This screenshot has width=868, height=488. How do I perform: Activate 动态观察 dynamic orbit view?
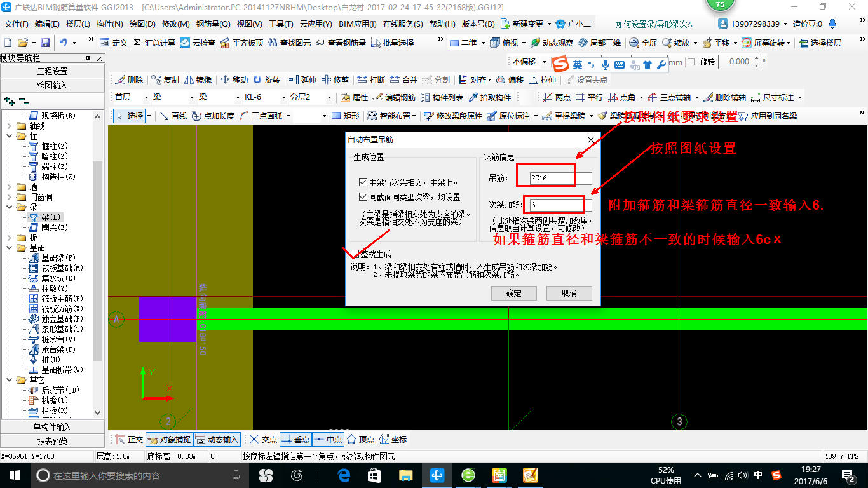552,43
